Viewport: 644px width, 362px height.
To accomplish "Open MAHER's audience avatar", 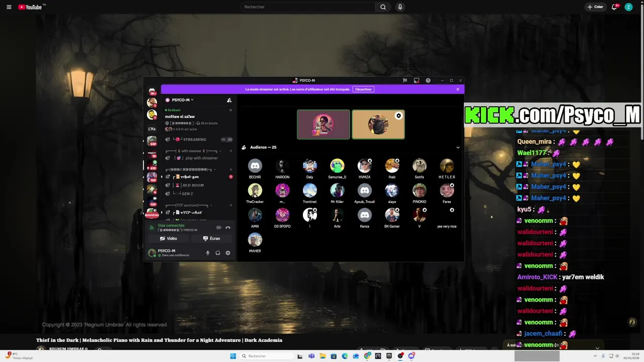I will [255, 240].
